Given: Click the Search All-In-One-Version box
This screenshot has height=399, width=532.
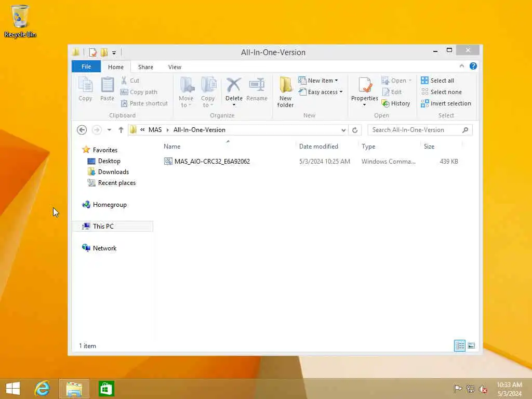Looking at the screenshot, I should 420,130.
